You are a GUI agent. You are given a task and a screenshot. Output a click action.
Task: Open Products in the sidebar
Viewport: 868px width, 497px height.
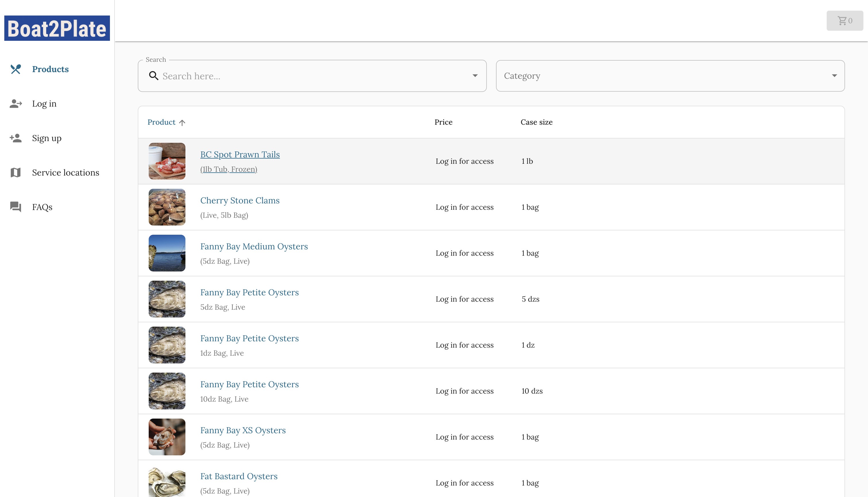51,69
